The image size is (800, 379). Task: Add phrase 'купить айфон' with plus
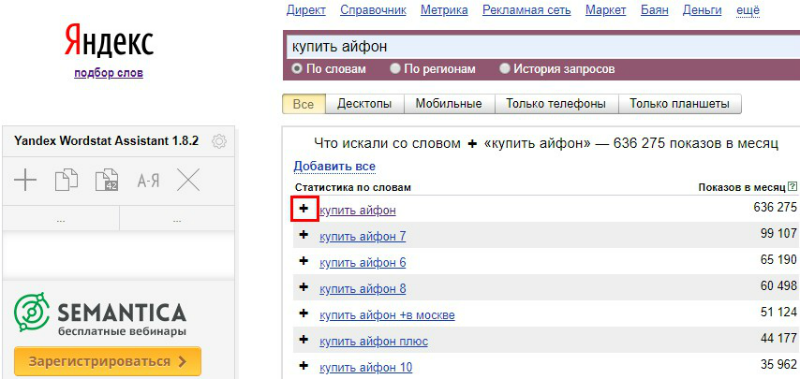[x=304, y=209]
